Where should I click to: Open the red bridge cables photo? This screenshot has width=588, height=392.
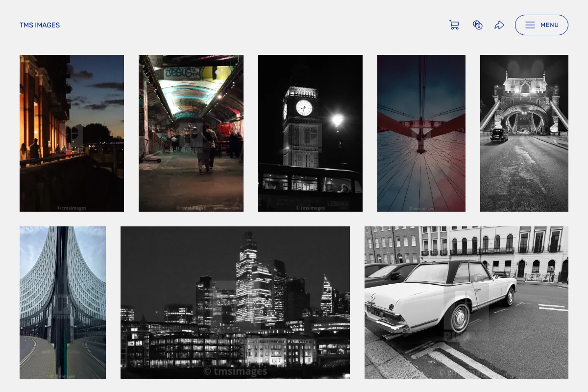pyautogui.click(x=421, y=133)
